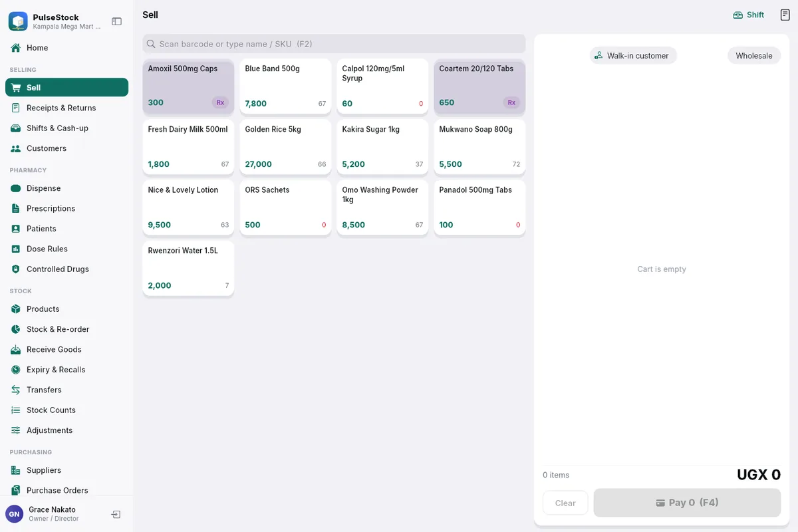Click the Customers people icon

[x=16, y=148]
